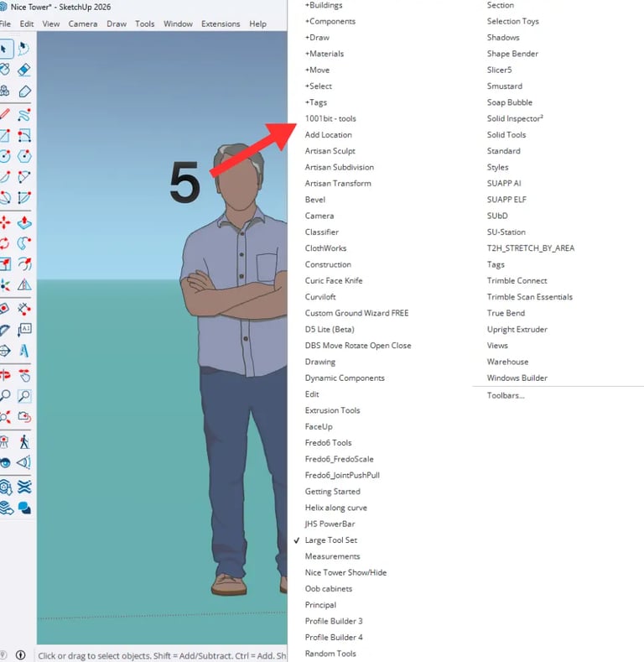The height and width of the screenshot is (662, 644).
Task: Click the Windows Builder entry
Action: pos(517,378)
